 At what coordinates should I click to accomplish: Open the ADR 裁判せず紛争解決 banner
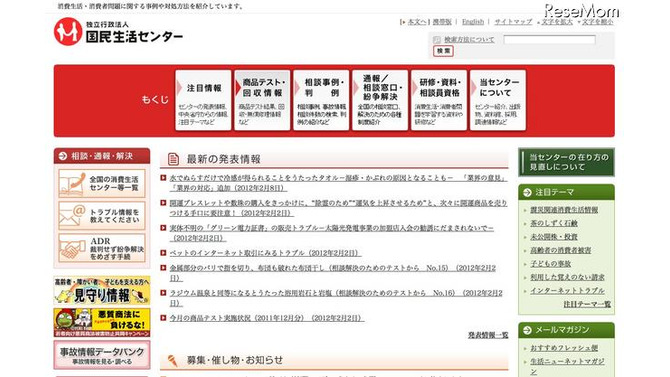point(102,248)
